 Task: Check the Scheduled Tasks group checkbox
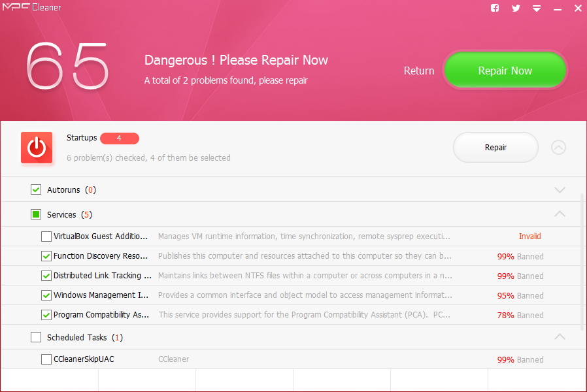(36, 337)
